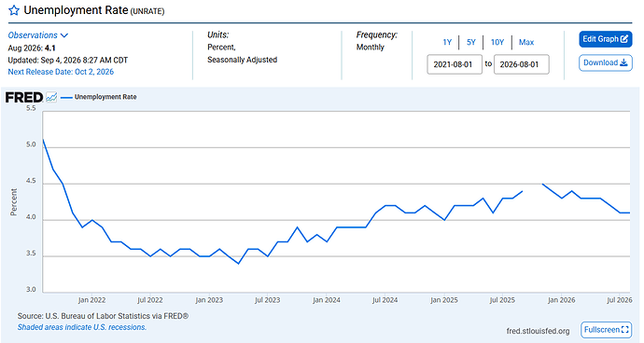Click the Edit Graph button
Screen dimensions: 644x343
(x=606, y=39)
